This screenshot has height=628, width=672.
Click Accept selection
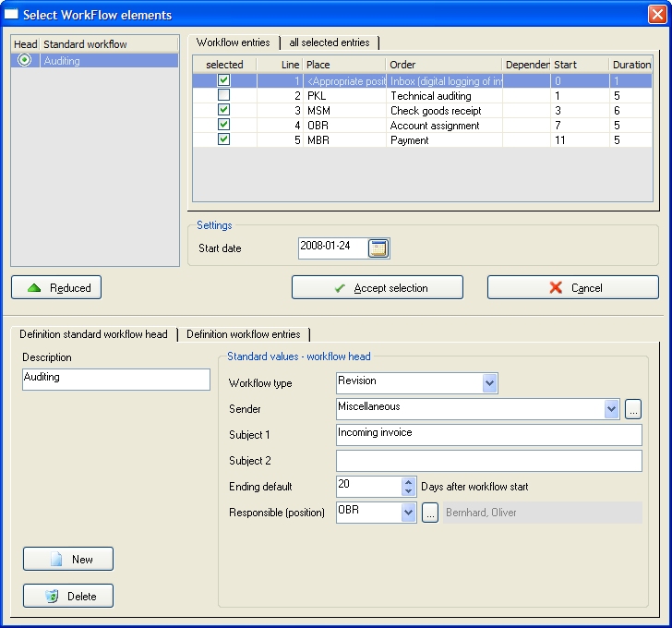pos(378,287)
